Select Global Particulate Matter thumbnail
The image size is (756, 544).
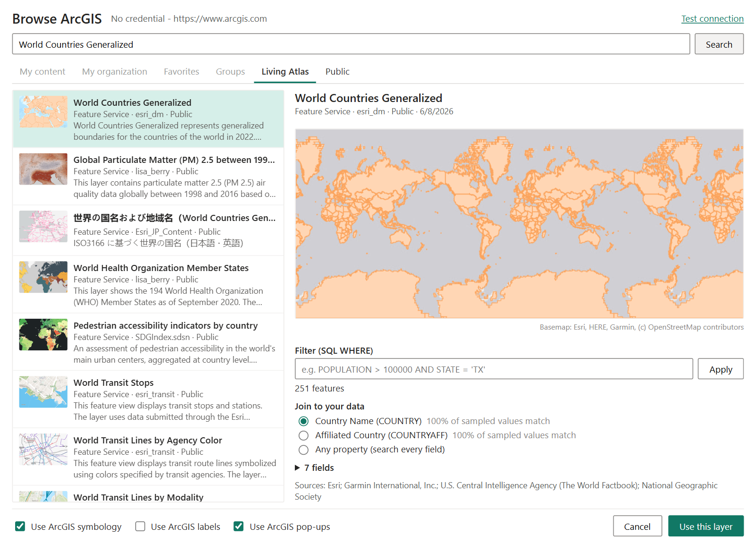(43, 169)
